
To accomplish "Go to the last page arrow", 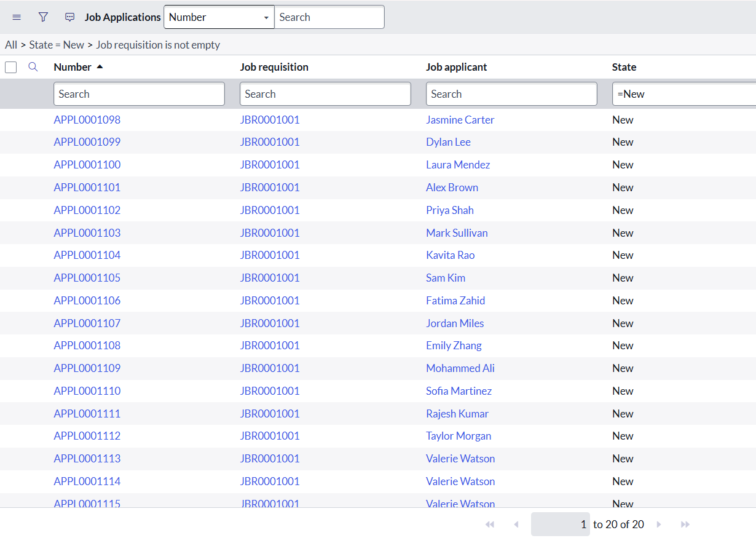I will (685, 524).
